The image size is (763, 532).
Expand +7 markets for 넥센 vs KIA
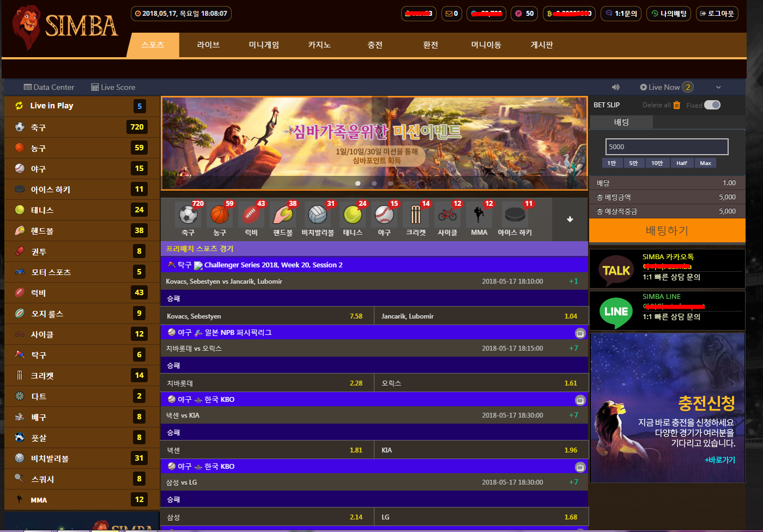tap(573, 415)
